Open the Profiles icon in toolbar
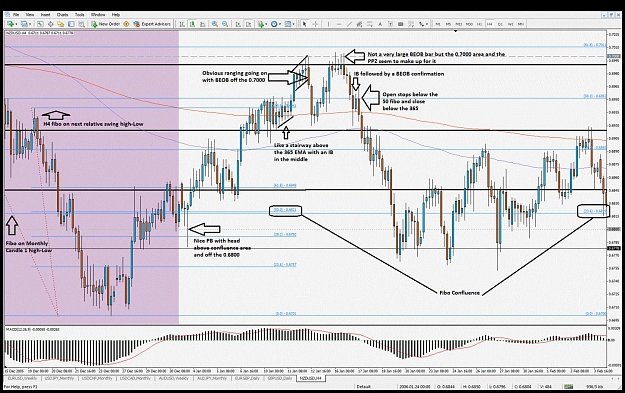This screenshot has height=393, width=625. [24, 24]
